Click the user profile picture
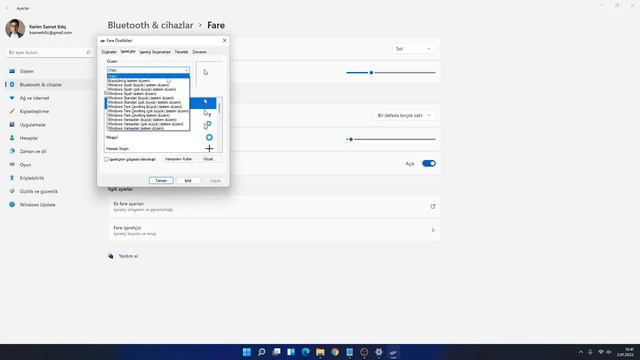The width and height of the screenshot is (640, 360). 15,29
